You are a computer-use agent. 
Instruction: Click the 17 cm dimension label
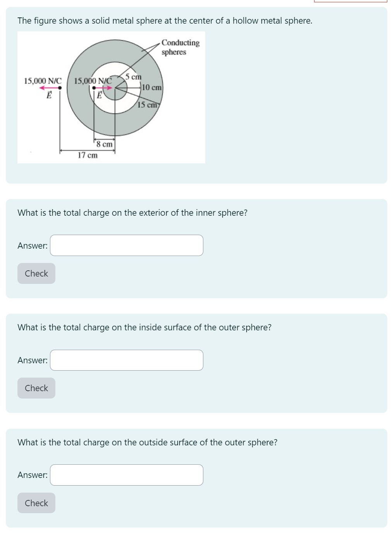tap(87, 155)
